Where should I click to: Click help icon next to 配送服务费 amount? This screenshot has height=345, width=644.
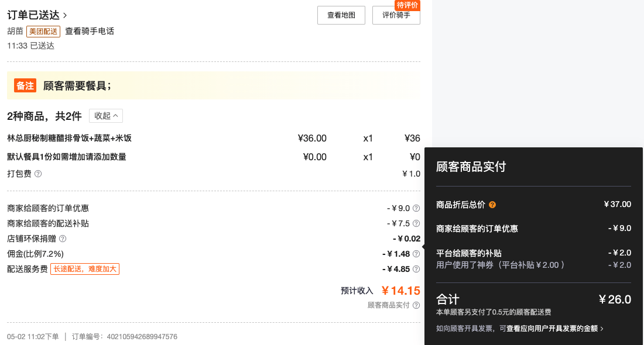[x=416, y=269]
